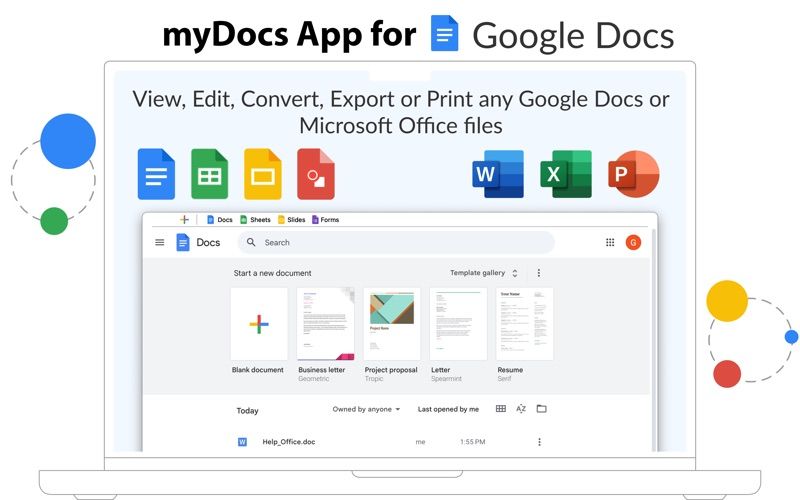The height and width of the screenshot is (500, 800).
Task: Switch to the Sheets tab
Action: (x=255, y=220)
